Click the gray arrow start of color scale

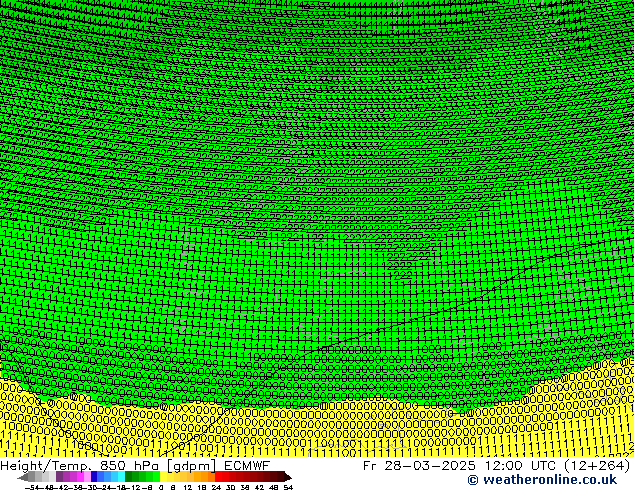[23, 477]
